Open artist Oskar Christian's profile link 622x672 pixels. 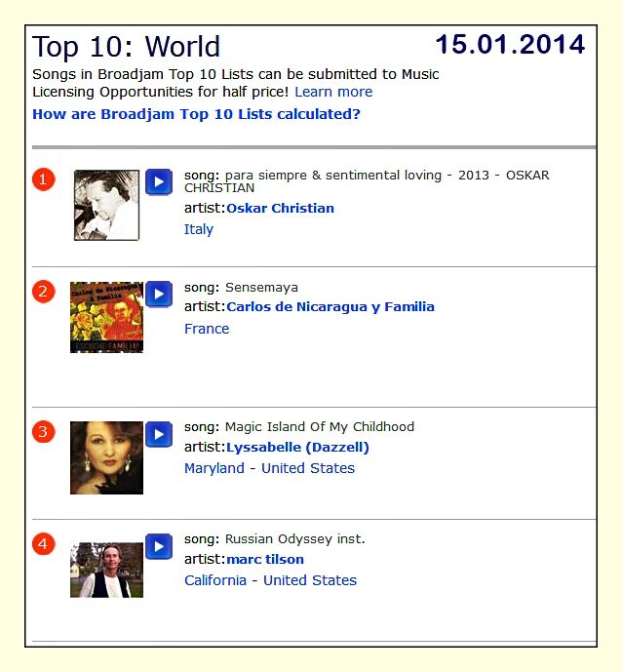[280, 208]
